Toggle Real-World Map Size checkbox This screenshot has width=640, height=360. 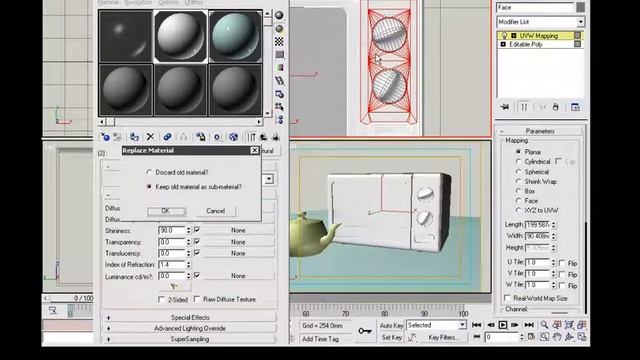pos(507,298)
